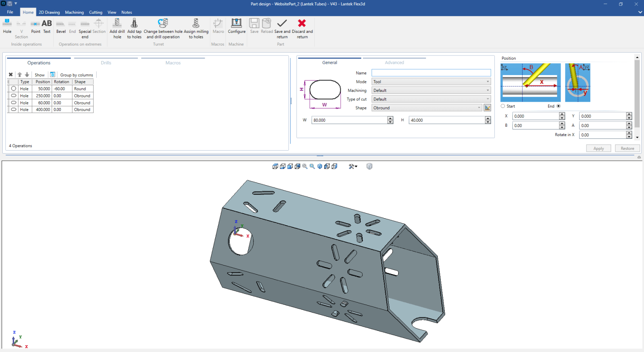
Task: Open the Machining ribbon tab
Action: tap(74, 13)
